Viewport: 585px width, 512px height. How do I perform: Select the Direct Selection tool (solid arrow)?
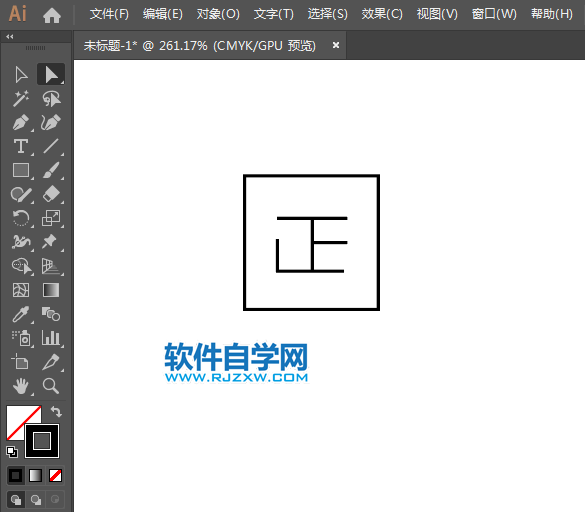(x=51, y=74)
